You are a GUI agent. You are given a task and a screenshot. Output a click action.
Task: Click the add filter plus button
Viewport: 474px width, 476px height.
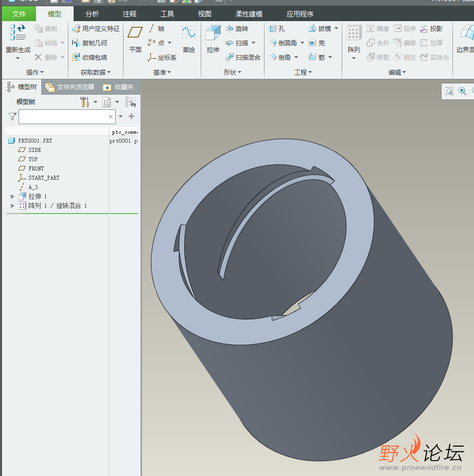(x=131, y=116)
